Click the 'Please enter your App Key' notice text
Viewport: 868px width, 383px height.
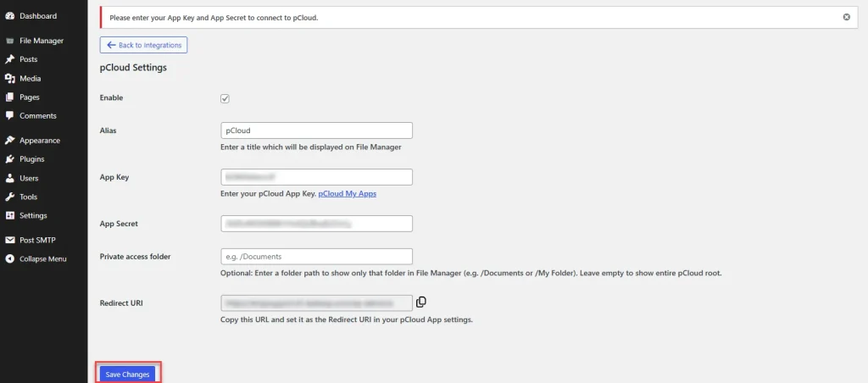pos(214,18)
